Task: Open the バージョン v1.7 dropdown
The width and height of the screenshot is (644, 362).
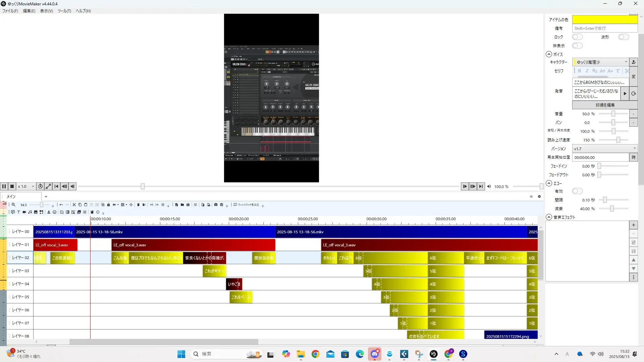Action: [x=604, y=148]
